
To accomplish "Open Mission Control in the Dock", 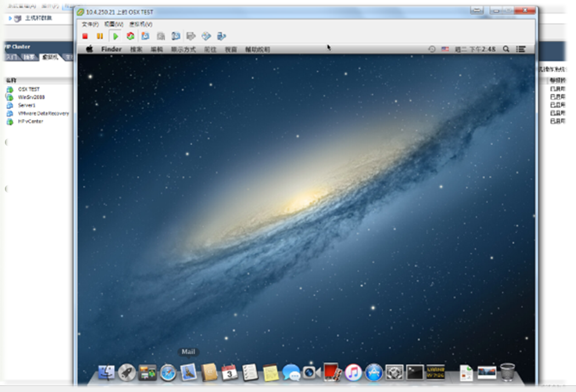I will tap(147, 372).
